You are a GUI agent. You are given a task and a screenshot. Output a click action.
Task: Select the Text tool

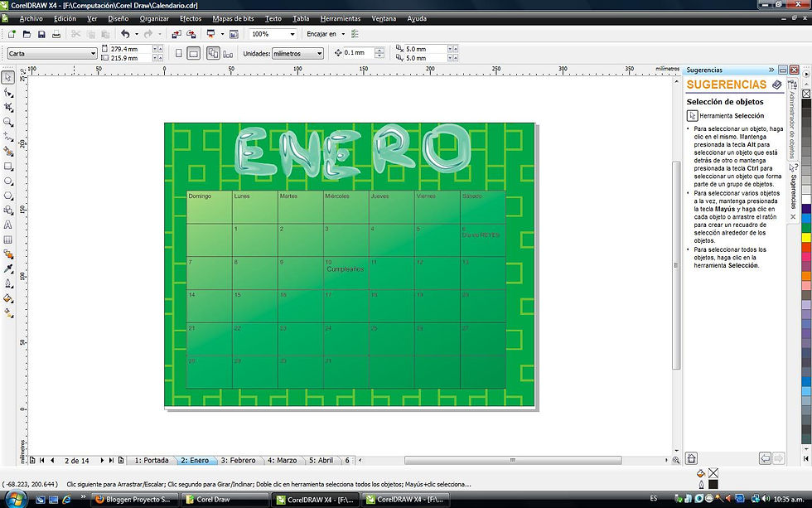[x=8, y=225]
